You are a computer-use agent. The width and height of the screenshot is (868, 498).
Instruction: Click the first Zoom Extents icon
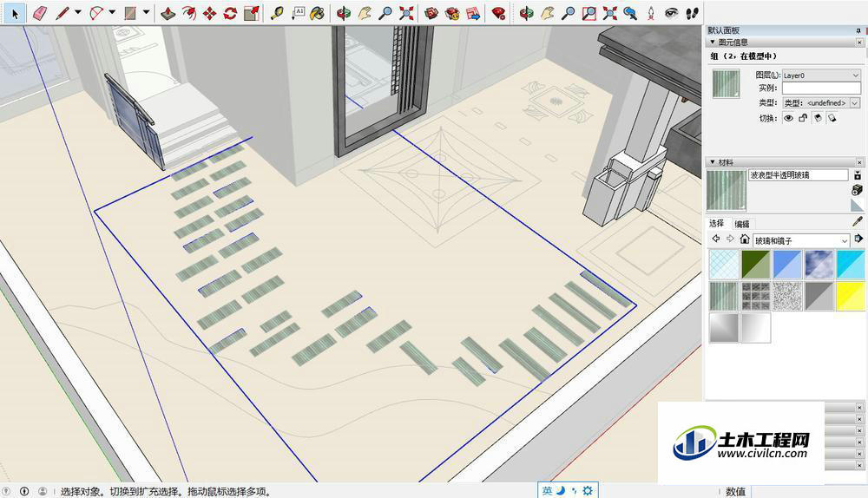tap(406, 13)
